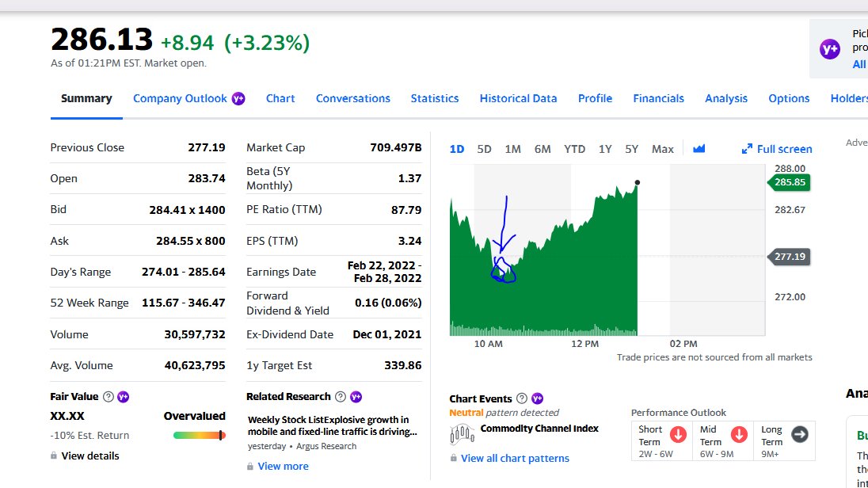Open the Profile tab
Screen dimensions: 868x488
point(595,98)
